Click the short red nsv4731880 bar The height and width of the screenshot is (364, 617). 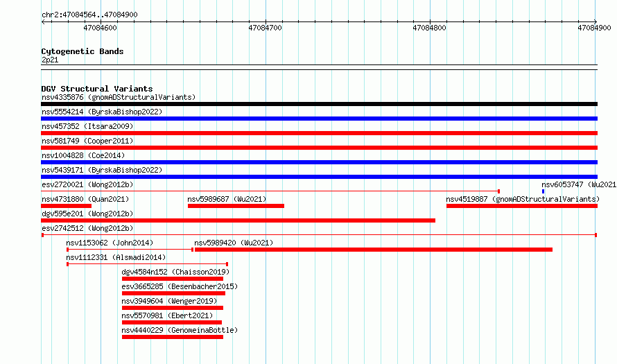pyautogui.click(x=66, y=206)
